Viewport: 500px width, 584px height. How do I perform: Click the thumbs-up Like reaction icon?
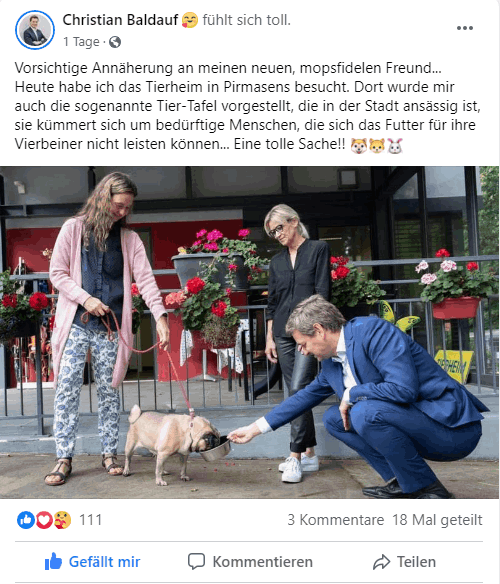coord(26,520)
